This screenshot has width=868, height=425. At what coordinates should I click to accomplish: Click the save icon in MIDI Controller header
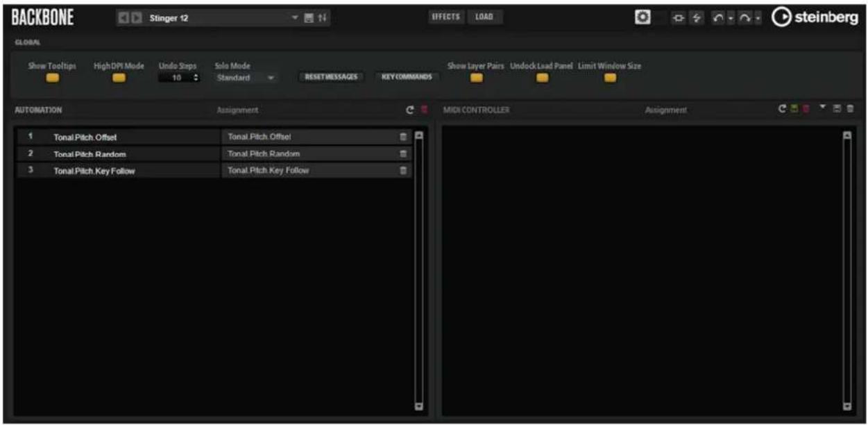(x=838, y=109)
